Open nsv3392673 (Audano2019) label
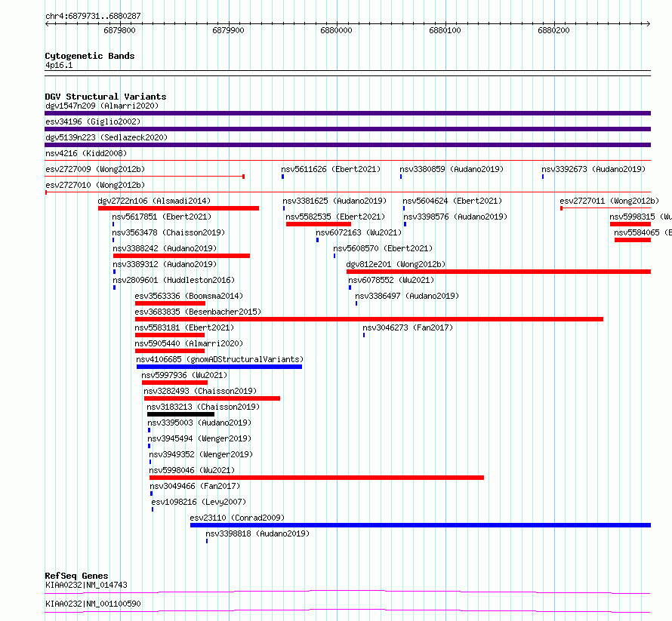672x621 pixels. (x=593, y=169)
